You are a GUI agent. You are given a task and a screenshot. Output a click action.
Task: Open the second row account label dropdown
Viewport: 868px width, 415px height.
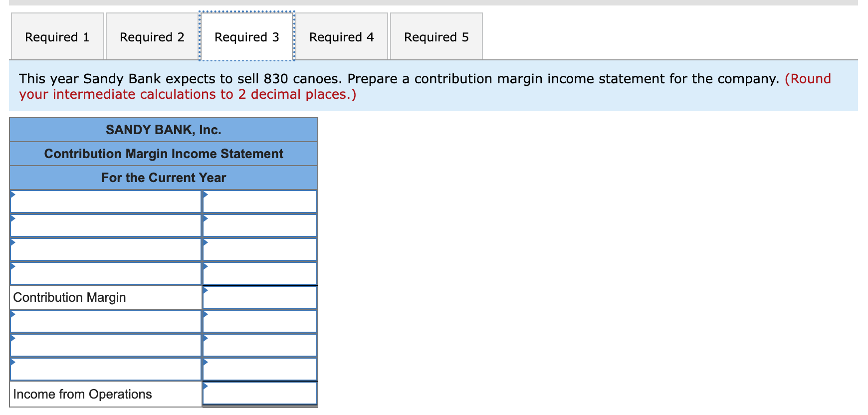(x=106, y=225)
